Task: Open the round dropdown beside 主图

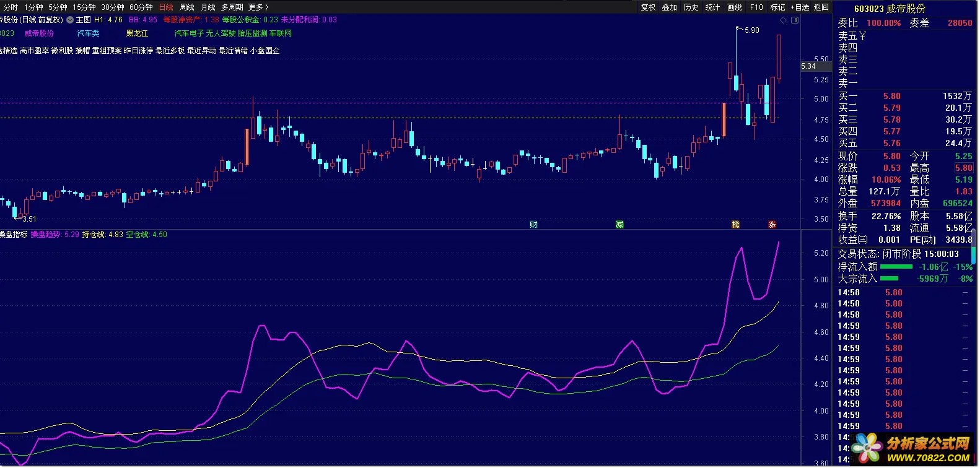Action: tap(70, 20)
